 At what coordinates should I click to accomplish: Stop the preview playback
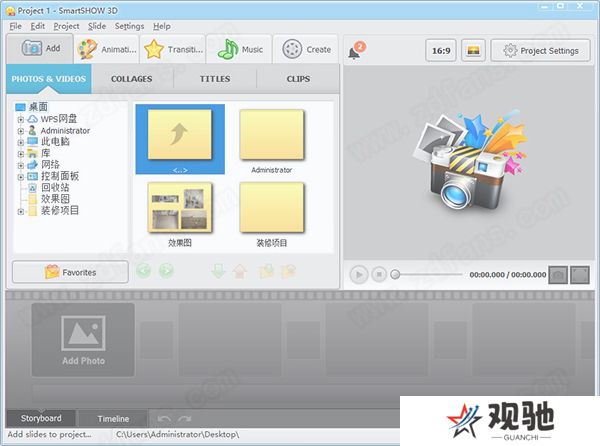tap(379, 275)
